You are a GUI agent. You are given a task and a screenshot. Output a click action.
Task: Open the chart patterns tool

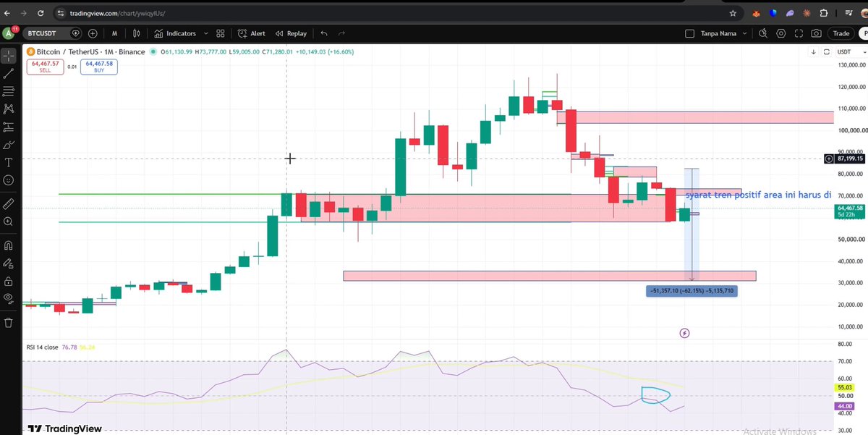pos(9,109)
